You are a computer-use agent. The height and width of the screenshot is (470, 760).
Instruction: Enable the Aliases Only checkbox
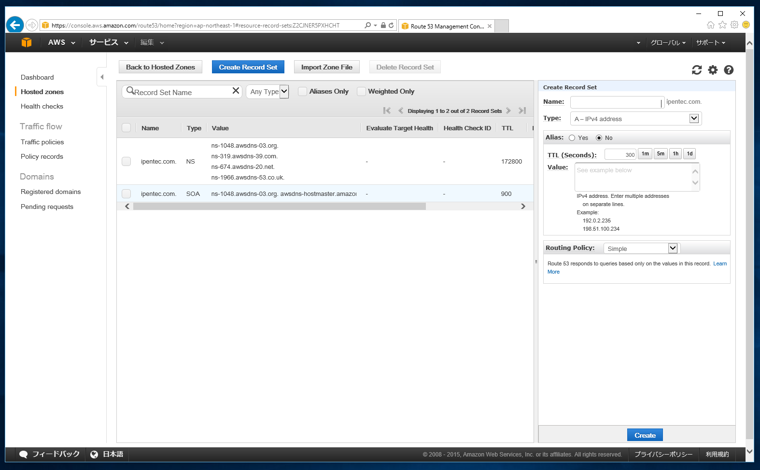point(302,91)
